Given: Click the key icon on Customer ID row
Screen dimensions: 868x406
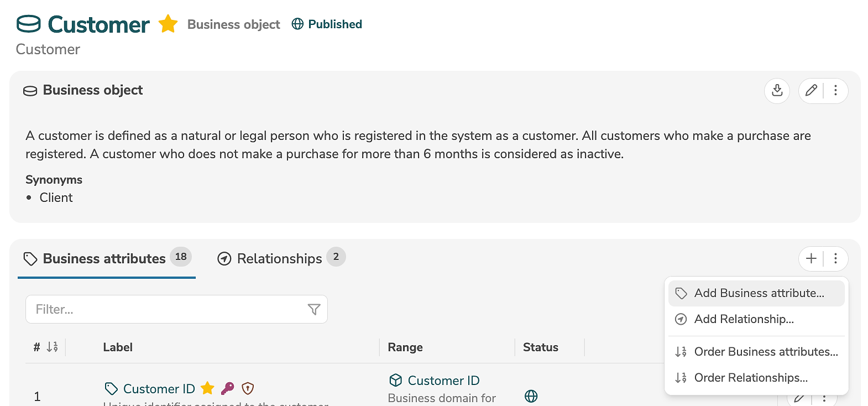Looking at the screenshot, I should pyautogui.click(x=227, y=388).
